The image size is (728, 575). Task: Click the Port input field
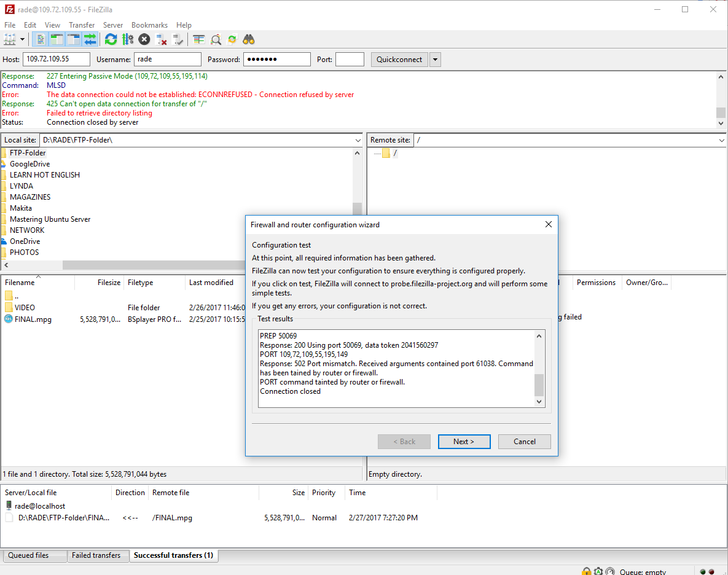click(x=350, y=59)
